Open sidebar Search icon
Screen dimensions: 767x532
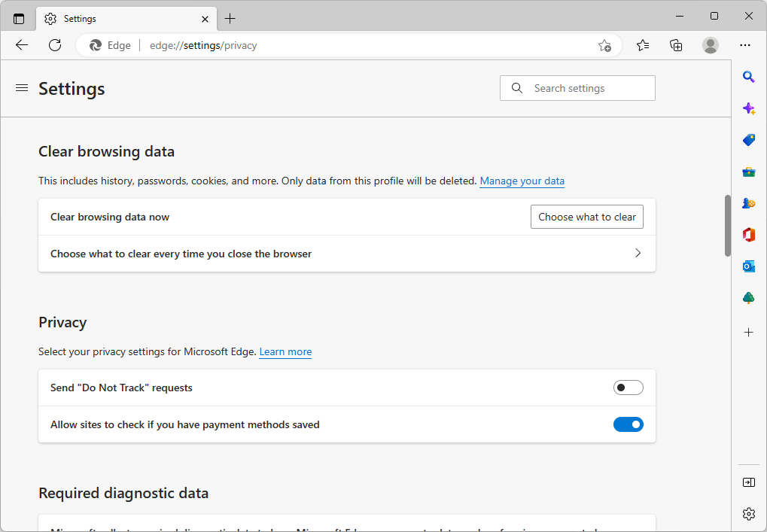tap(748, 77)
